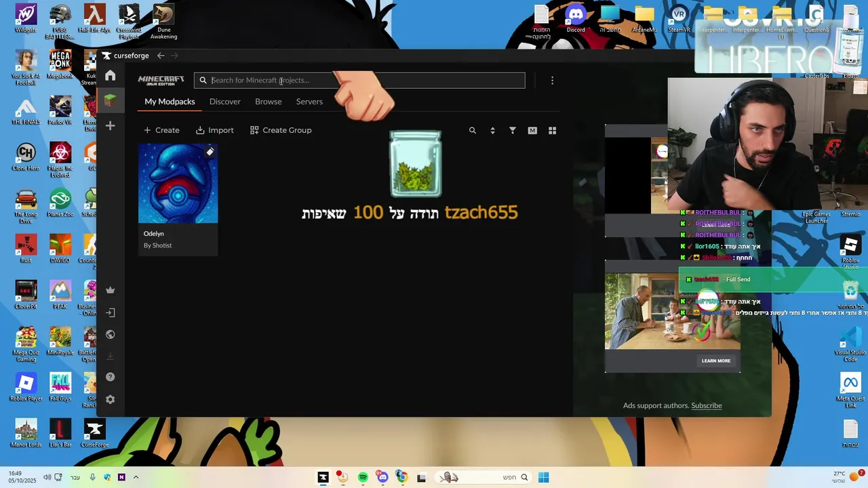Open The Long Drive desktop icon
The height and width of the screenshot is (488, 868).
click(x=26, y=206)
